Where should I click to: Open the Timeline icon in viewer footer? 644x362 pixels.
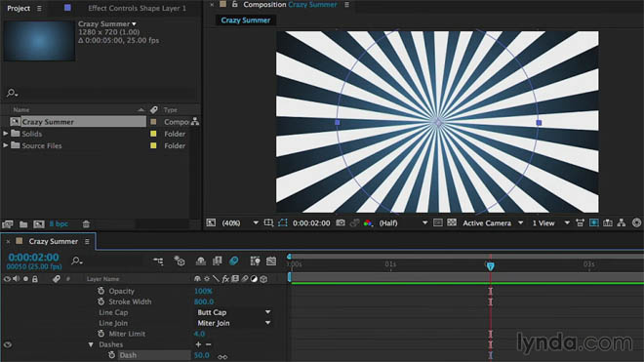(x=608, y=222)
